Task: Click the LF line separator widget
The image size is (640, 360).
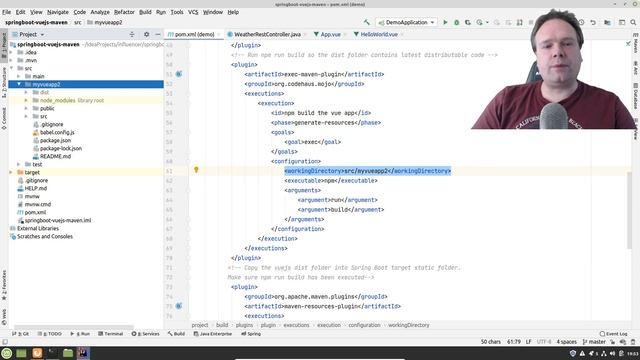Action: [x=529, y=342]
